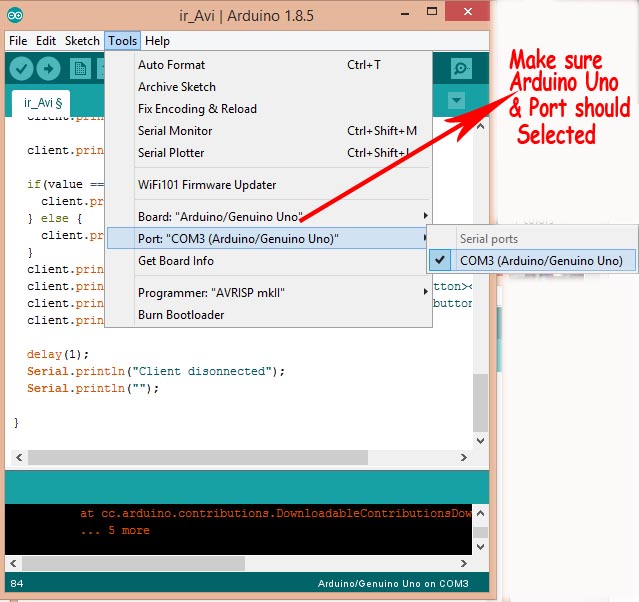This screenshot has height=602, width=639.
Task: Click the DownloadableContributions console error line
Action: [275, 513]
